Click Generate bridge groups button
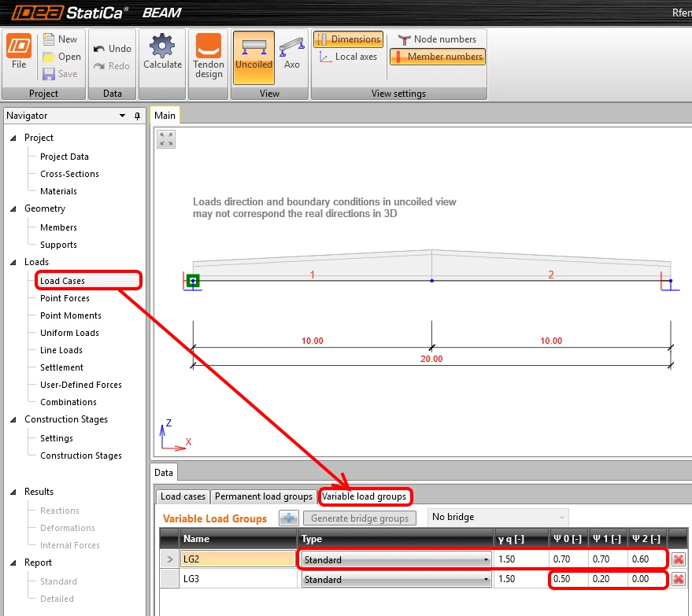This screenshot has width=692, height=616. click(x=360, y=518)
